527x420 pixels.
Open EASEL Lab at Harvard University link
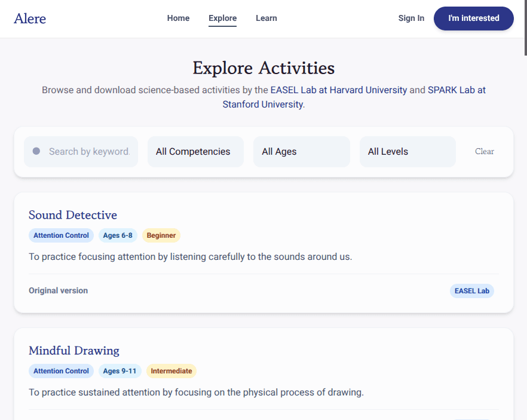(338, 90)
